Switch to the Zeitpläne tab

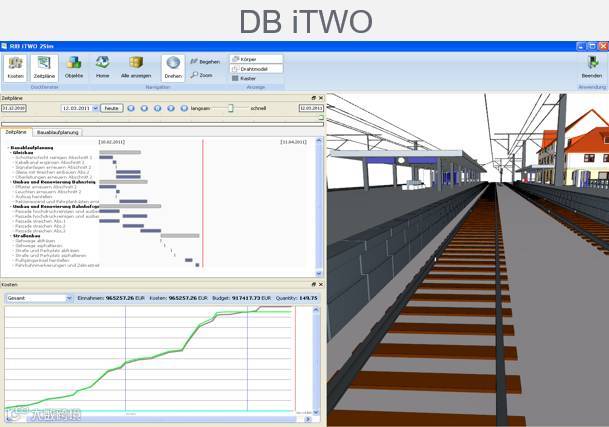(16, 132)
